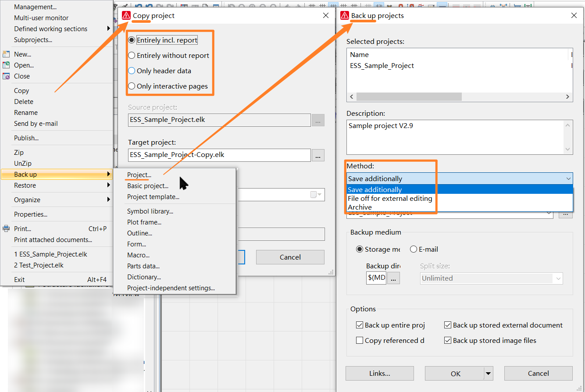Viewport: 585px width, 392px height.
Task: Close the Copy project dialog with X
Action: 326,15
